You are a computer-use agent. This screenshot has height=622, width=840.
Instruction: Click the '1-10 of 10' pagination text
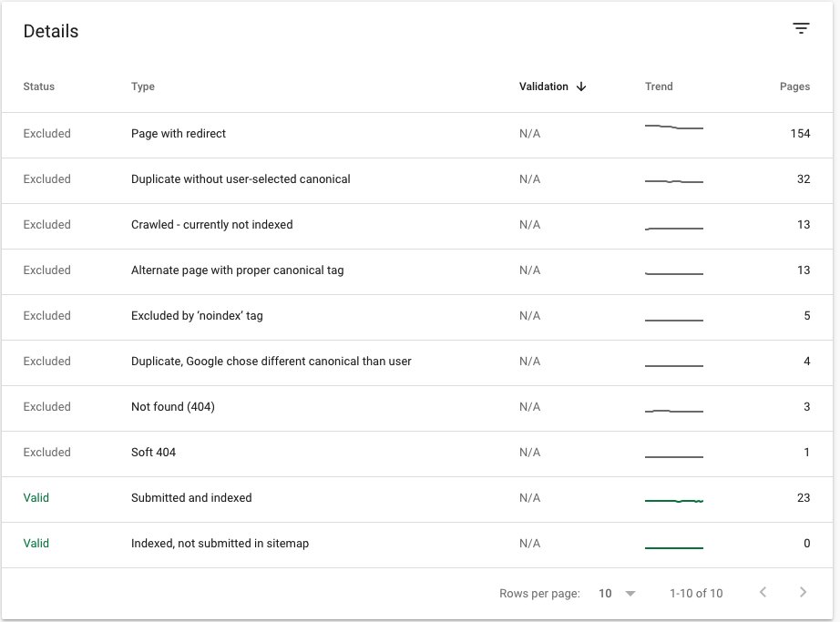point(696,593)
